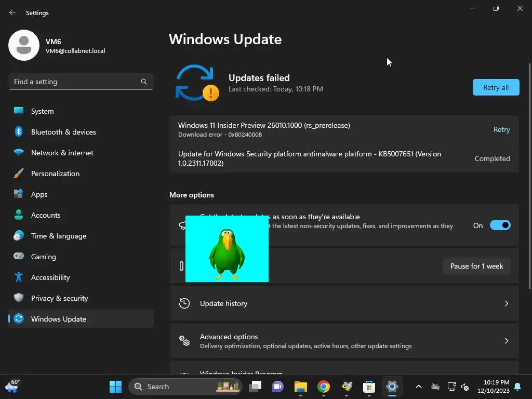Click the Completed status text
532x399 pixels.
[492, 158]
